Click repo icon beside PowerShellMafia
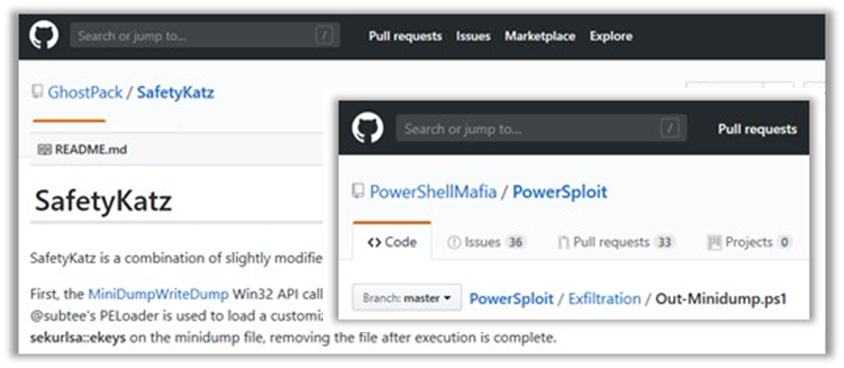844x368 pixels. click(358, 192)
